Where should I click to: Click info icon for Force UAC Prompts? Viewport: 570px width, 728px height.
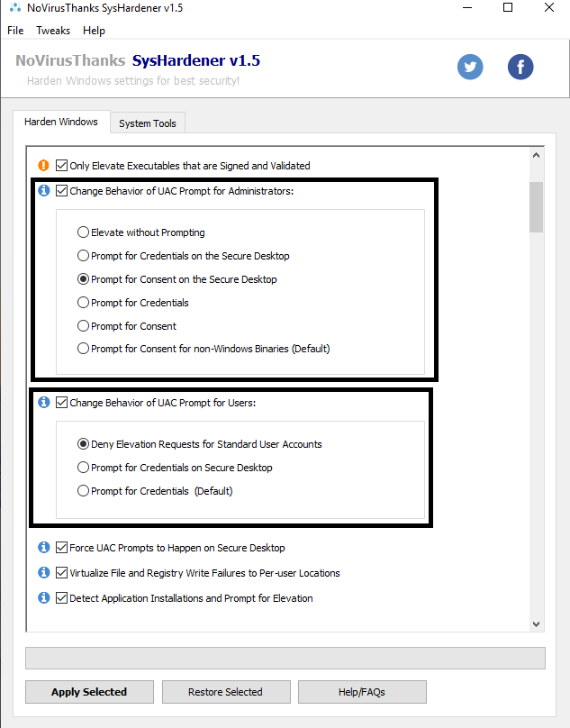click(43, 548)
